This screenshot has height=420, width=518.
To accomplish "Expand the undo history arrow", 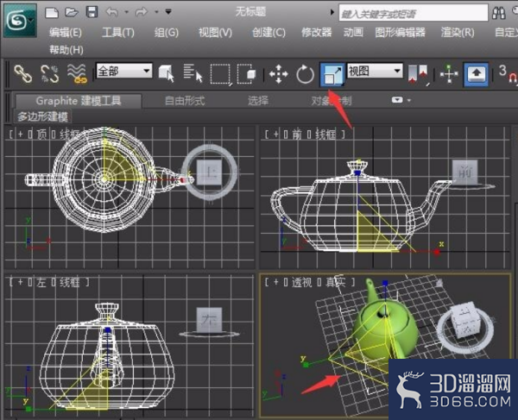I will 127,12.
